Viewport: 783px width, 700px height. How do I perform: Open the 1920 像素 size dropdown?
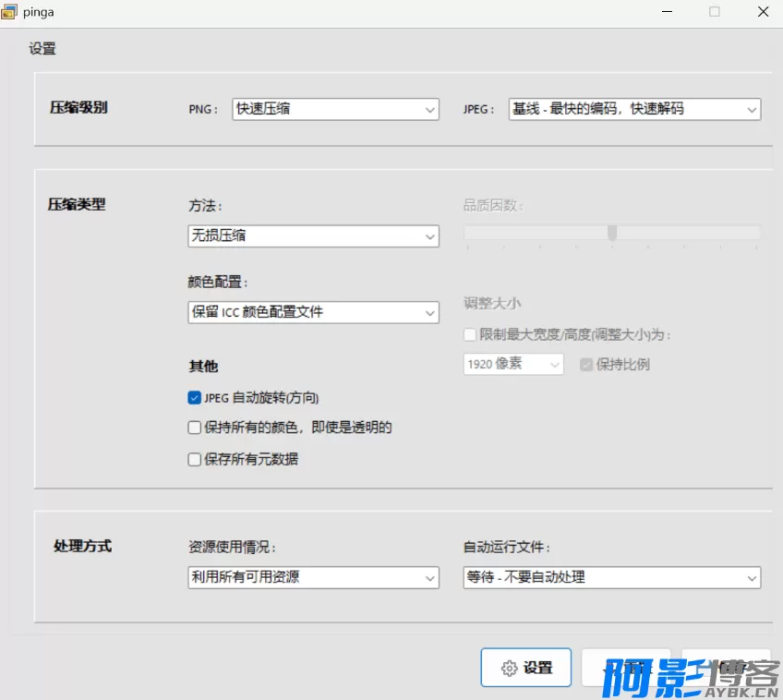pyautogui.click(x=513, y=364)
